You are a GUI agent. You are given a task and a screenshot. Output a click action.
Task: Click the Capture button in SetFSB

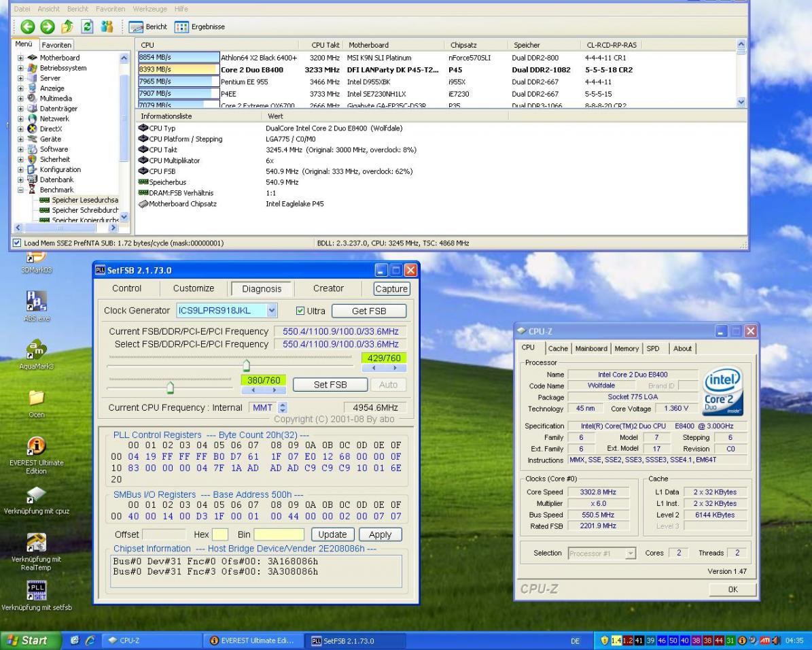(x=391, y=289)
